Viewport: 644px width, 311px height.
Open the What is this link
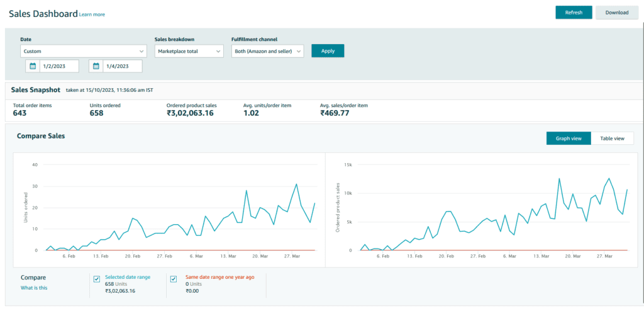click(x=34, y=288)
